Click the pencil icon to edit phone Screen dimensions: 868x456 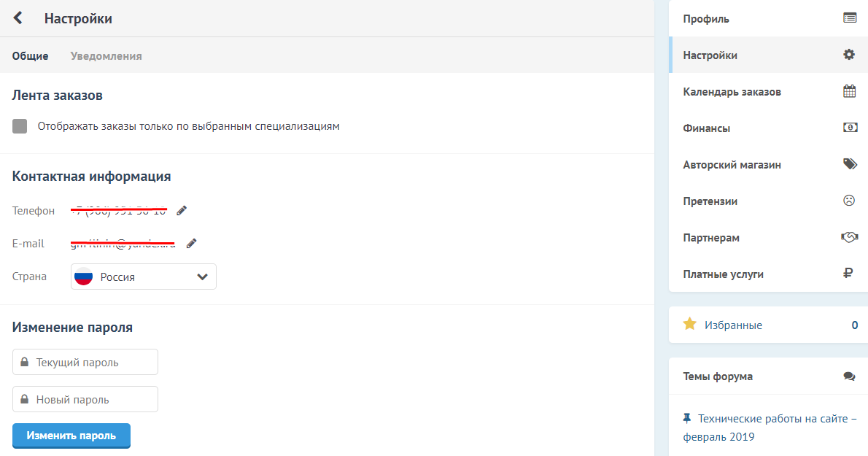182,211
